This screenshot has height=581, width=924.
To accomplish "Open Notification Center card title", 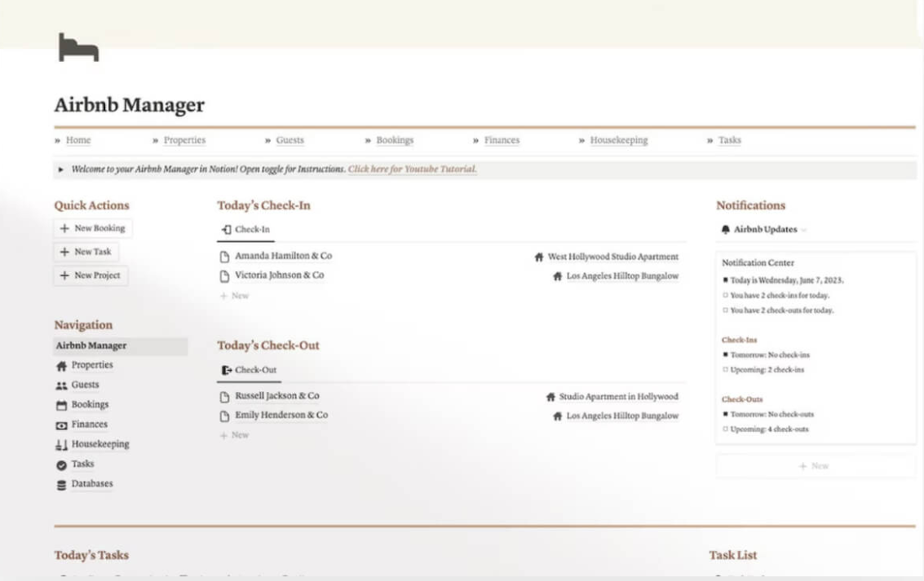I will pos(758,263).
